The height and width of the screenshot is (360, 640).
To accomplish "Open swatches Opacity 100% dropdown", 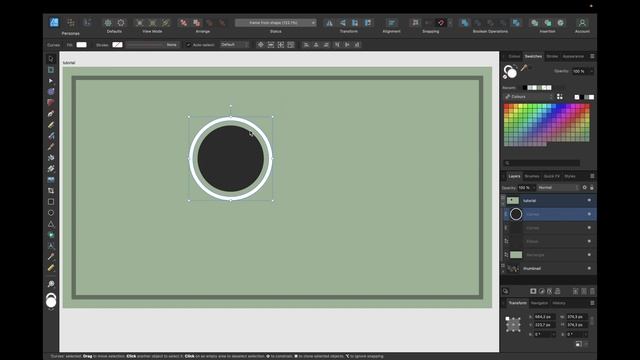I will 583,71.
